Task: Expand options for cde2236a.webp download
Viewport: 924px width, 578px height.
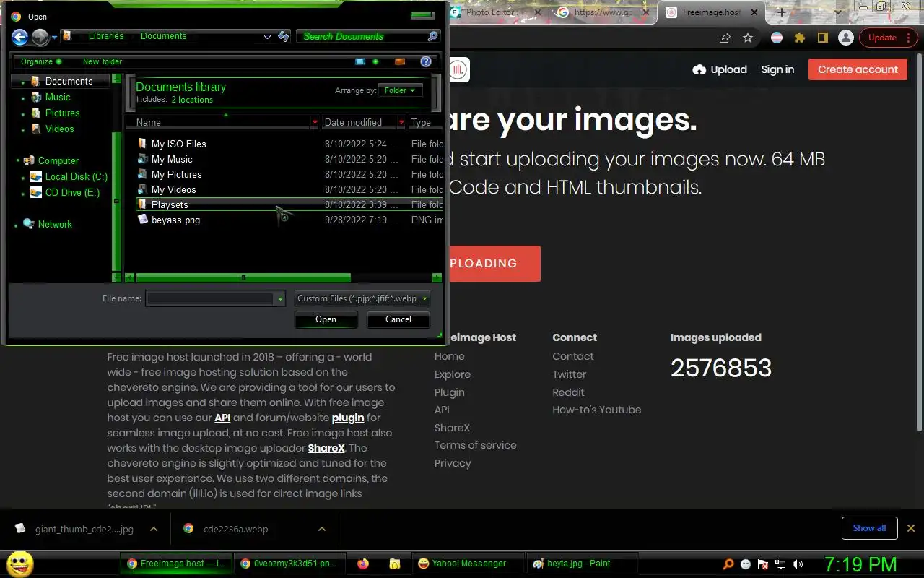Action: [322, 529]
